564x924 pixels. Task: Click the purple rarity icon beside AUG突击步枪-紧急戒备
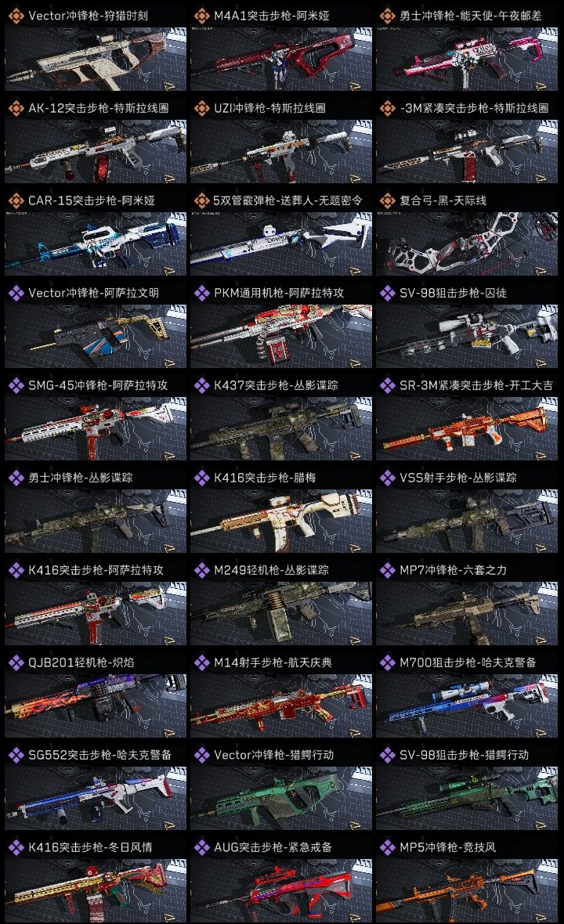(x=202, y=847)
